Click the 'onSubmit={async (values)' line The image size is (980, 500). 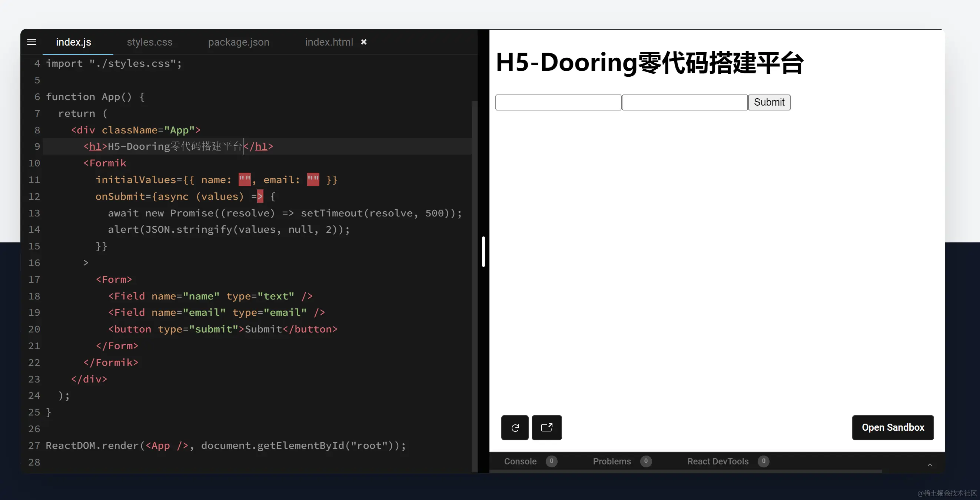coord(185,196)
